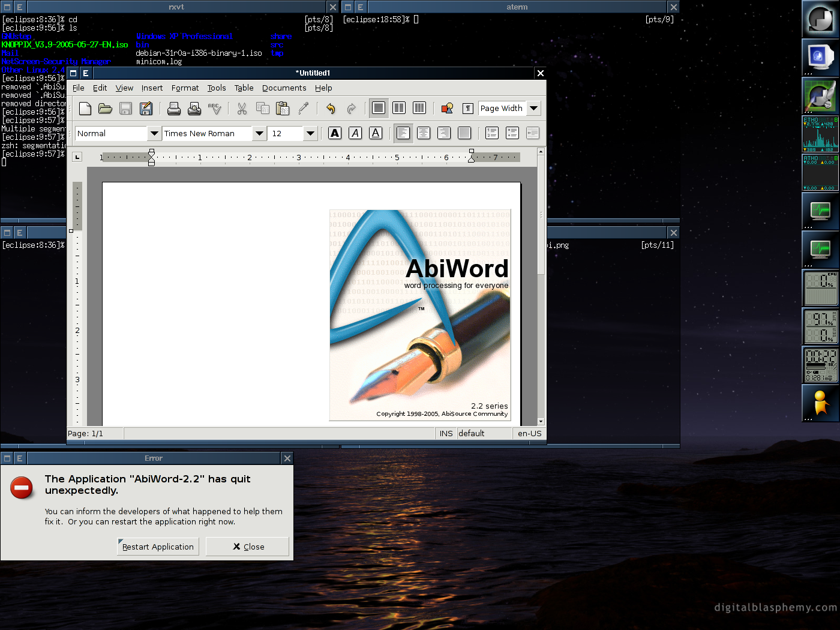Open the Page Width zoom dropdown

(533, 109)
